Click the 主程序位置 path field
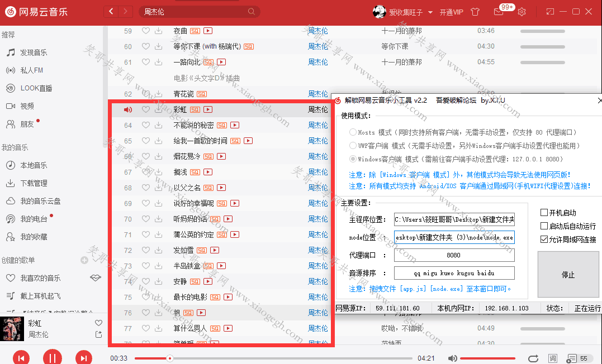 454,219
